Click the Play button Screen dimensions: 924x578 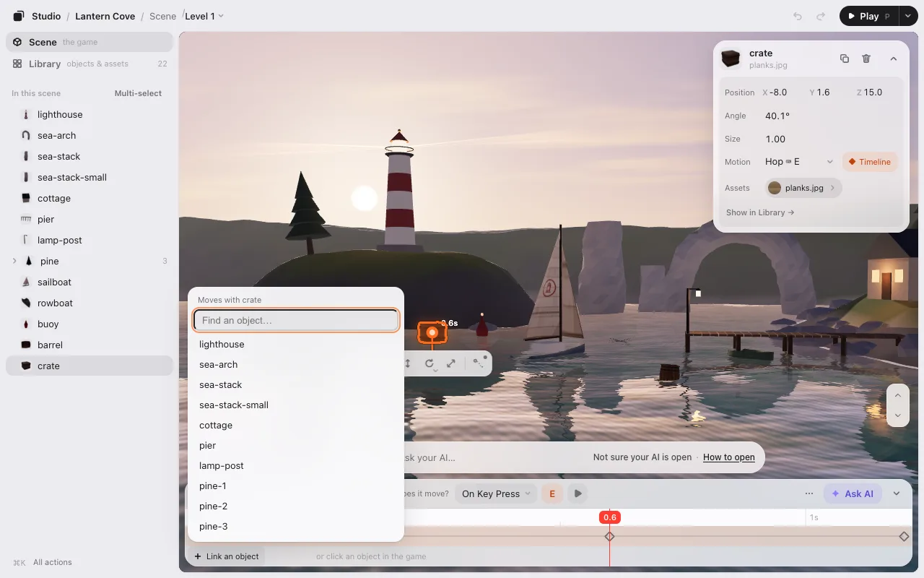coord(869,16)
